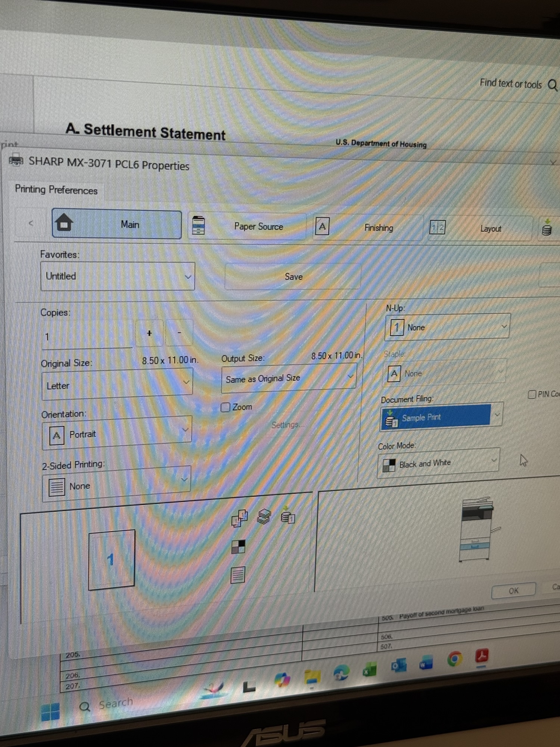
Task: Click the stacked-sheets icon in preview area
Action: [264, 516]
